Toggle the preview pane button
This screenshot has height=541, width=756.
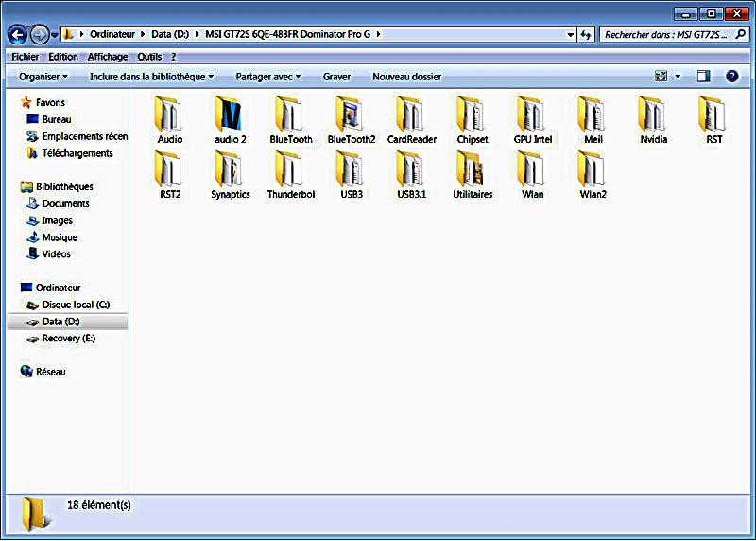pos(703,76)
